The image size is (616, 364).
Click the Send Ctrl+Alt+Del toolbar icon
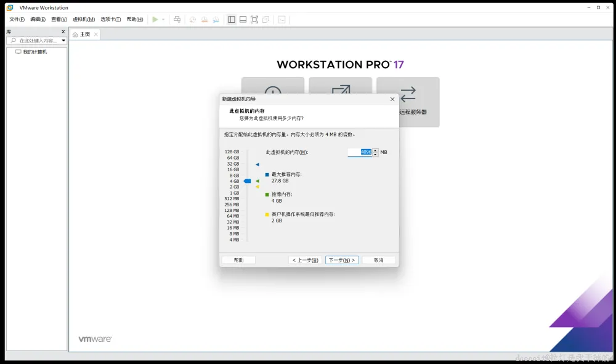tap(177, 19)
